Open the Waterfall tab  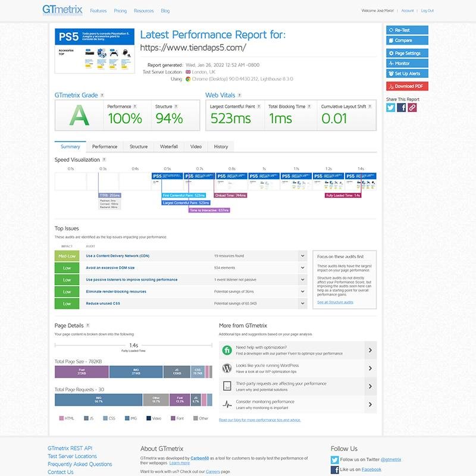(169, 146)
